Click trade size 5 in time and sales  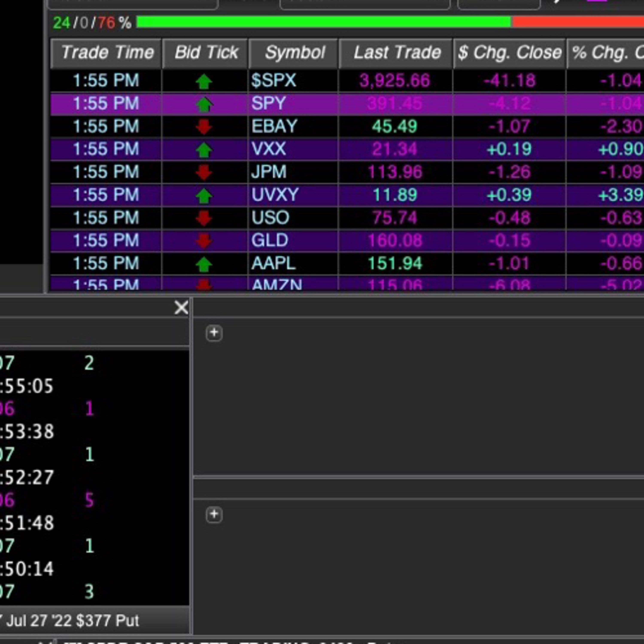[89, 500]
